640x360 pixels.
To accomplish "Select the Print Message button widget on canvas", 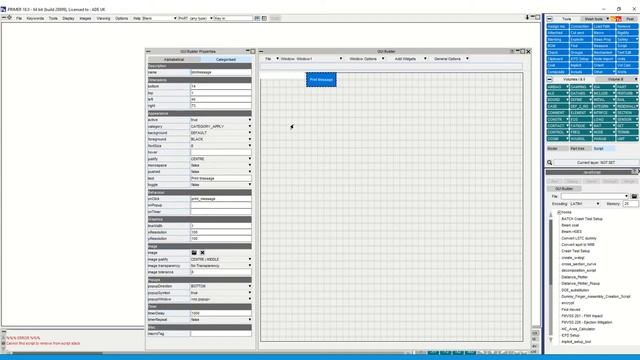I will pos(321,80).
